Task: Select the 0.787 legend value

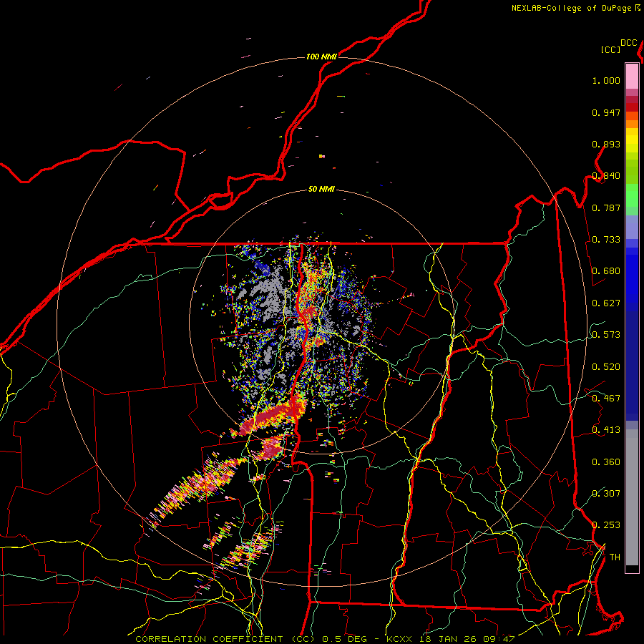Action: [x=606, y=208]
